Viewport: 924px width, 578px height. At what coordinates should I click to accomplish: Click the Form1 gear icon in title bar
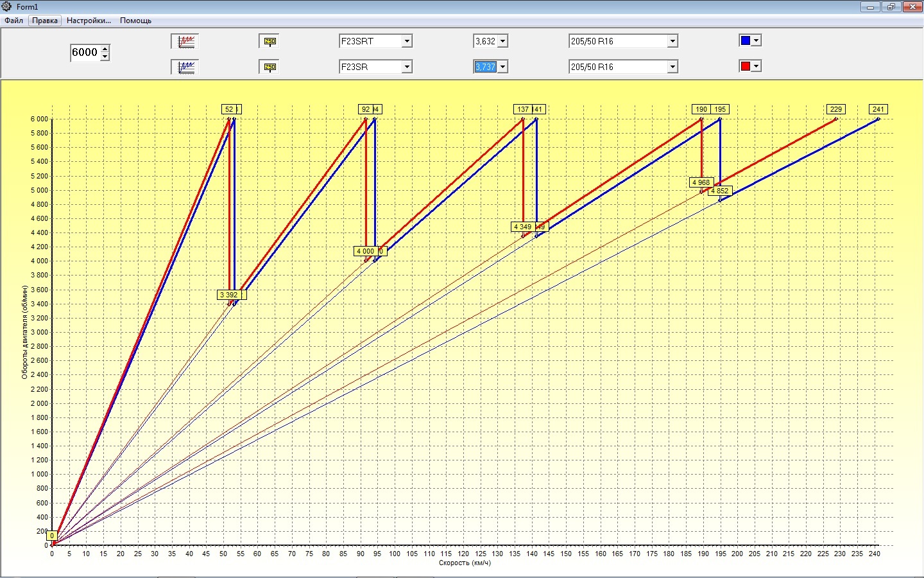(7, 6)
